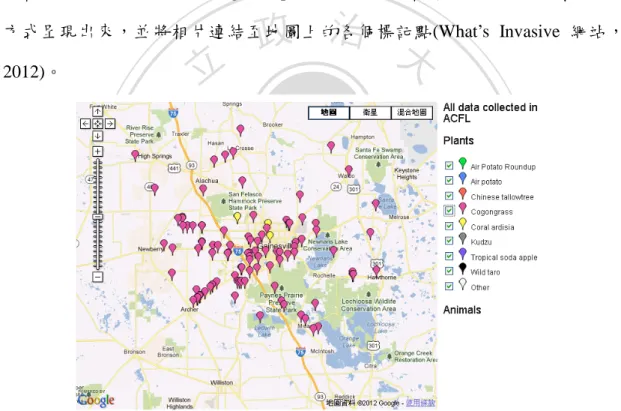The width and height of the screenshot is (621, 411).
Task: Click the zoom slider handle
Action: tap(97, 217)
